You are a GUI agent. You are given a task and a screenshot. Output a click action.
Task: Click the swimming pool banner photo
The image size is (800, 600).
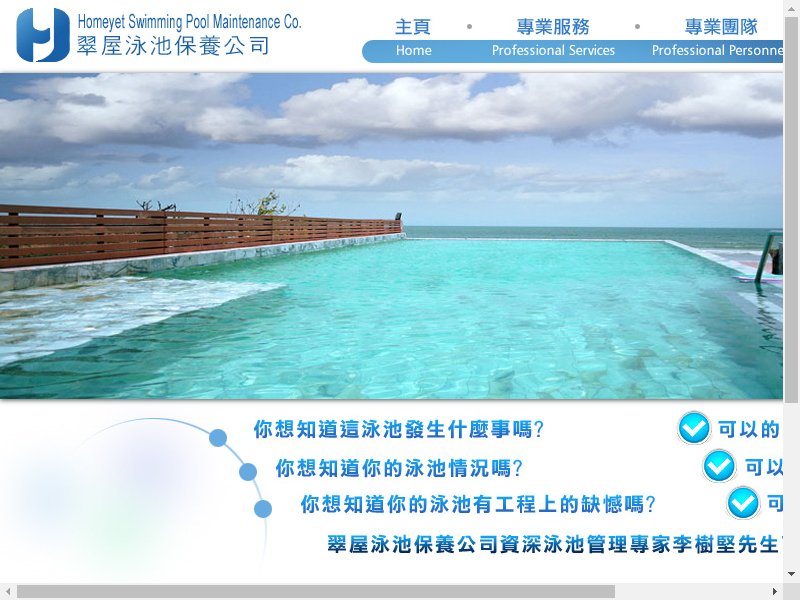[391, 236]
